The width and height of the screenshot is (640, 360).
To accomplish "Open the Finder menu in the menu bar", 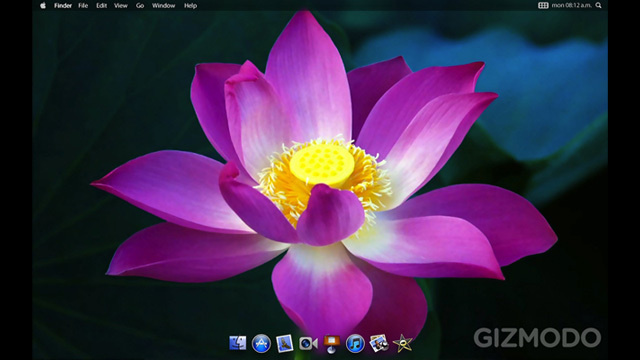I will (x=63, y=6).
